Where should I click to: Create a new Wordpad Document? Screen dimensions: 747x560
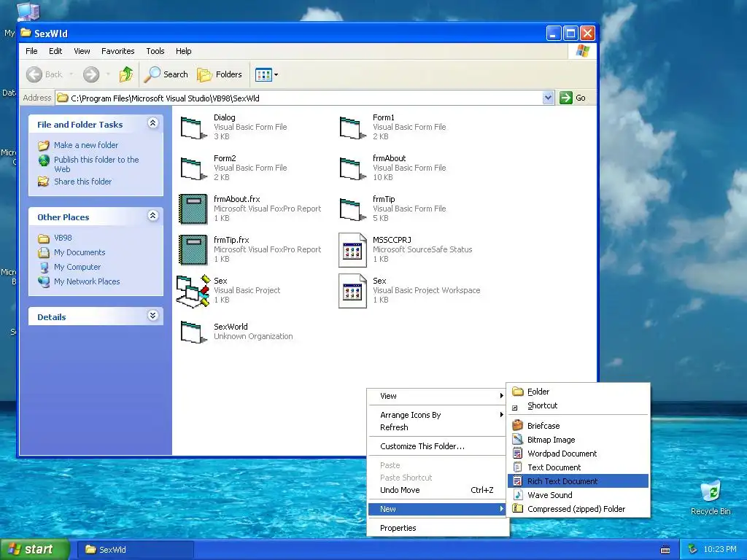tap(578, 454)
